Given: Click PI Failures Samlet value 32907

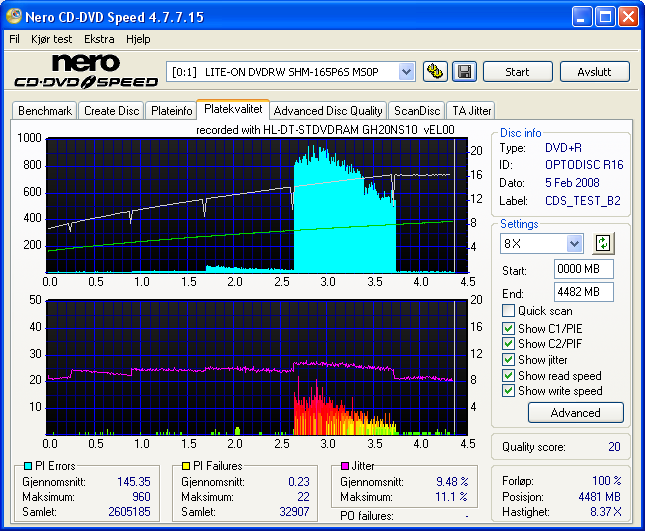Looking at the screenshot, I should tap(294, 512).
